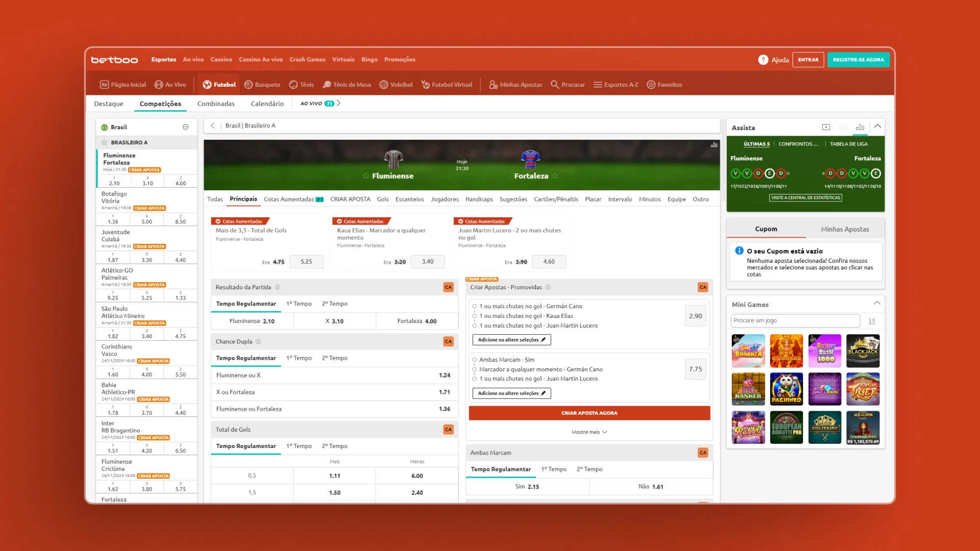The image size is (980, 551).
Task: Pick Fluminense 2.10 odds
Action: coord(252,321)
